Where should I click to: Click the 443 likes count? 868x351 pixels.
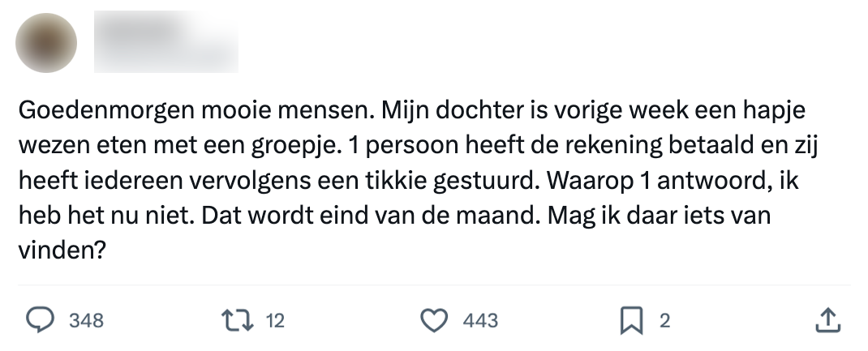[x=480, y=321]
